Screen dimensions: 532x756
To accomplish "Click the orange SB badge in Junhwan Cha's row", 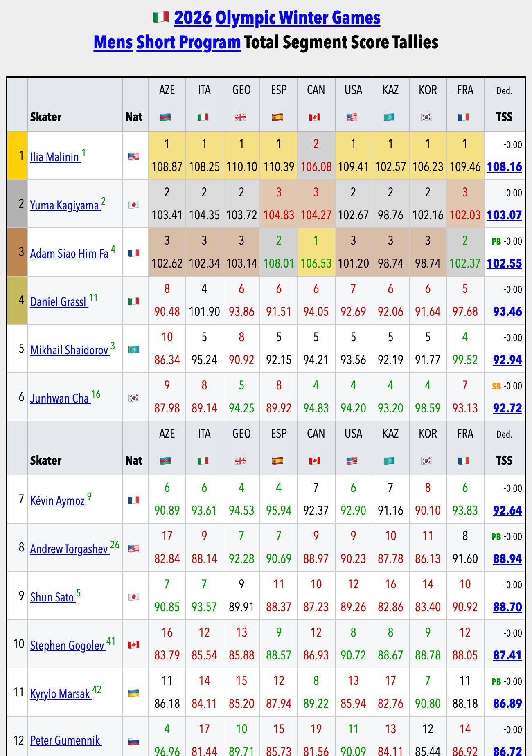I will click(496, 386).
